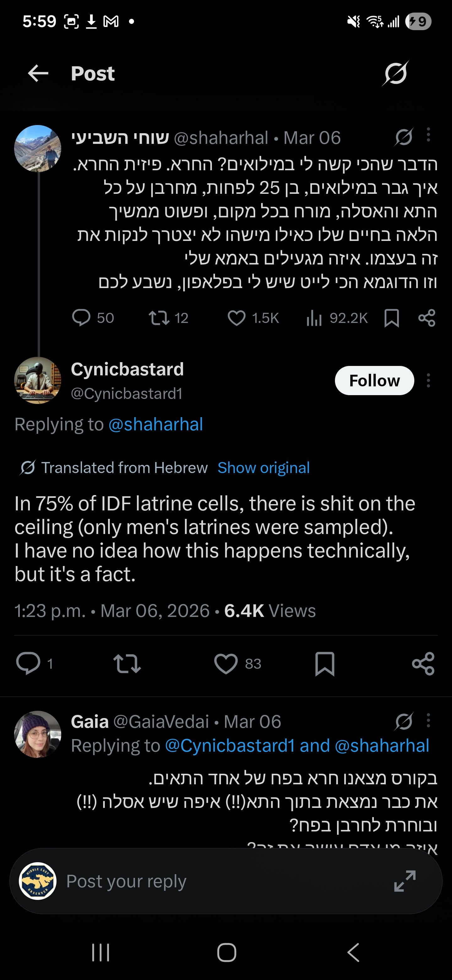
Task: Open Grok icon in the Post header
Action: point(395,73)
